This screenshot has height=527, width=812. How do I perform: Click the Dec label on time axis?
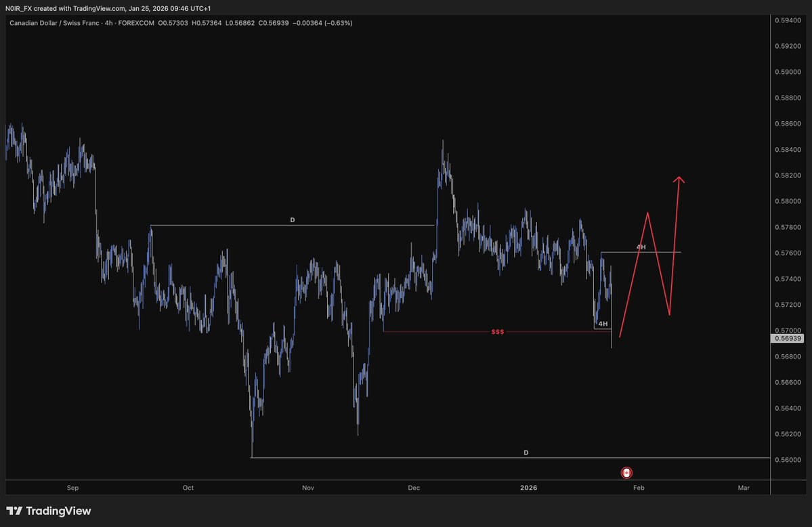(x=414, y=488)
